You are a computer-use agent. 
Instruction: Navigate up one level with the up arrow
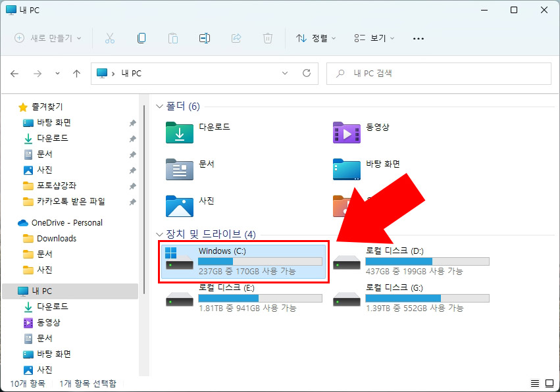coord(76,74)
